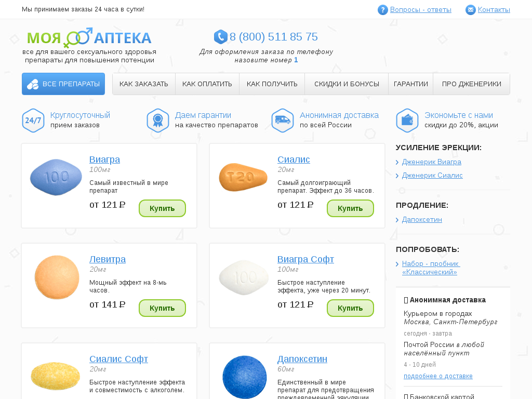532x399 pixels.
Task: Open the Виагра product title link
Action: pyautogui.click(x=104, y=159)
